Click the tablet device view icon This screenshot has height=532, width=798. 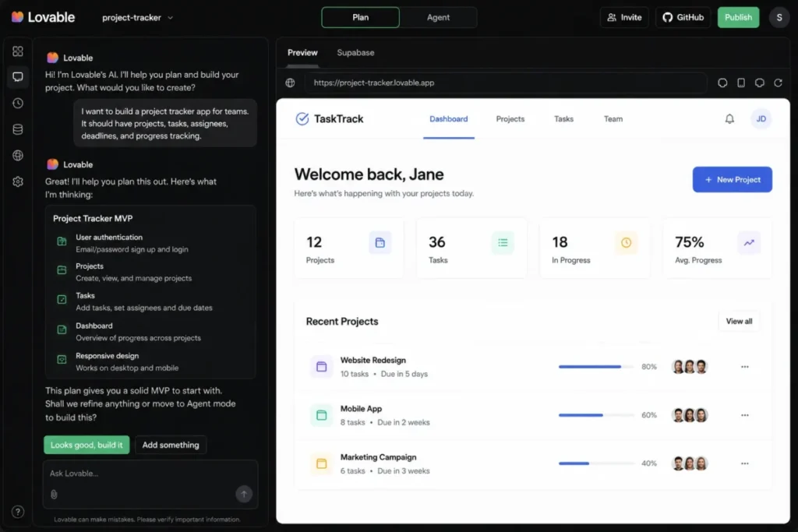coord(741,83)
